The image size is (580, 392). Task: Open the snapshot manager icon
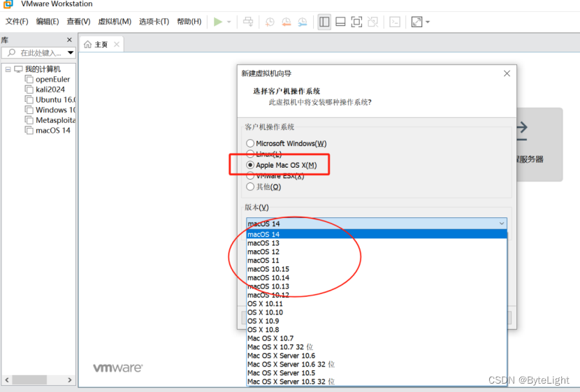(302, 22)
